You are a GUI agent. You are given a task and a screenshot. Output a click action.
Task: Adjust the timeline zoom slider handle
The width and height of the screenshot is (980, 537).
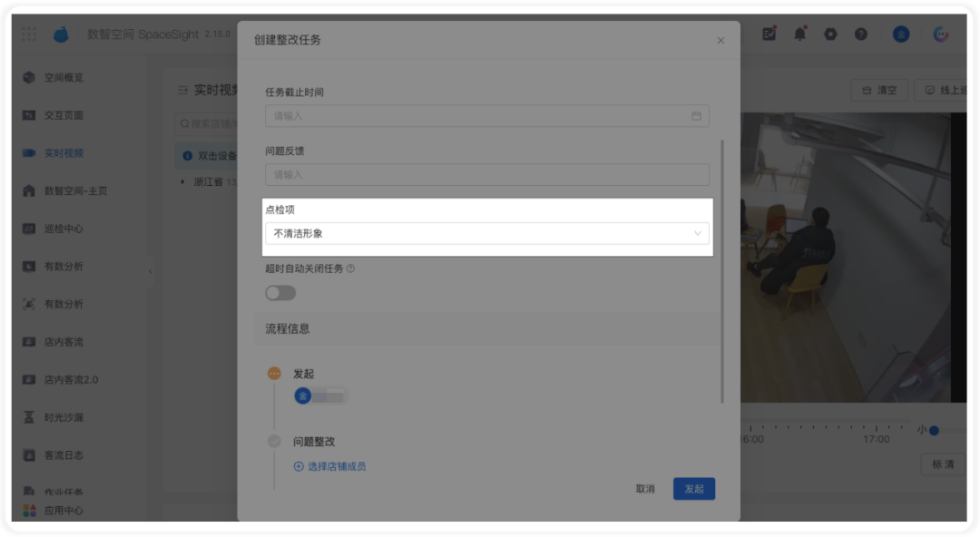934,430
